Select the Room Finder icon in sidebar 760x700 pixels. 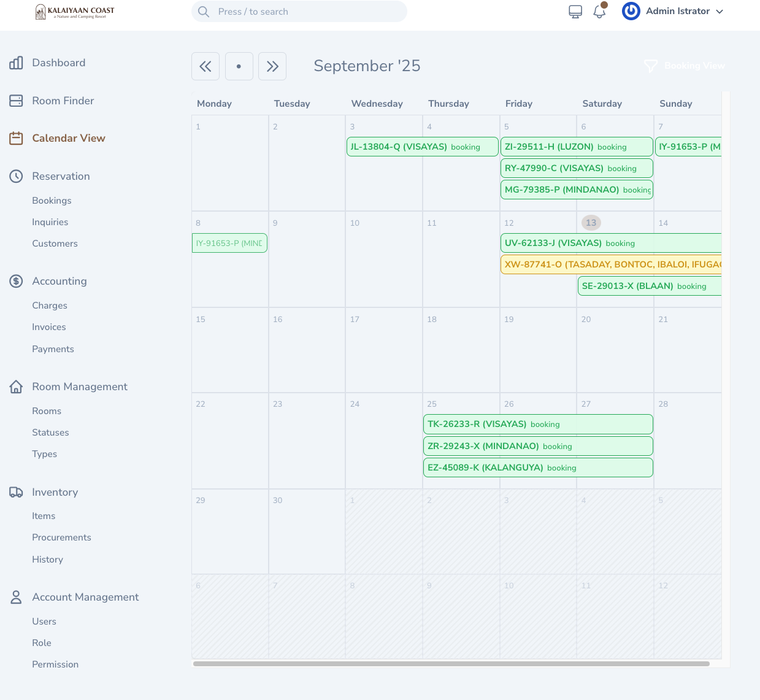[16, 100]
